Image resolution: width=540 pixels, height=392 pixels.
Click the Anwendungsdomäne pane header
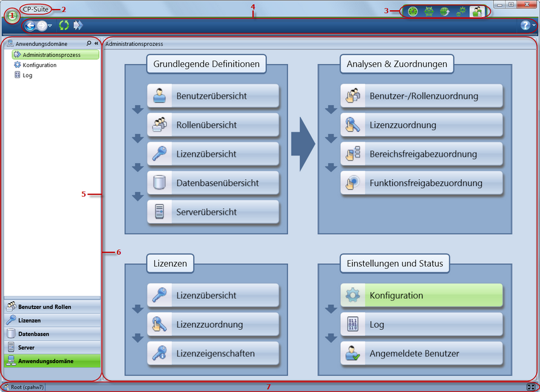41,44
